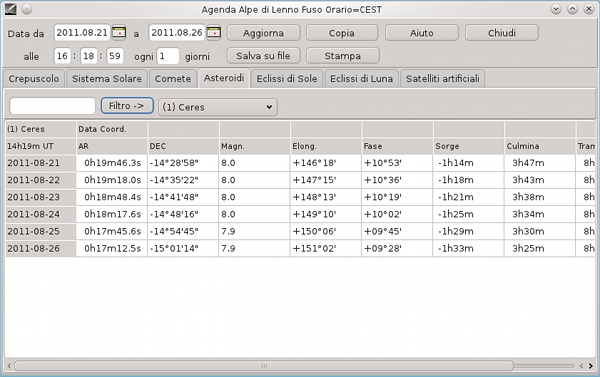Select the Asteroidi tab
Screen dimensions: 600x377
click(224, 78)
